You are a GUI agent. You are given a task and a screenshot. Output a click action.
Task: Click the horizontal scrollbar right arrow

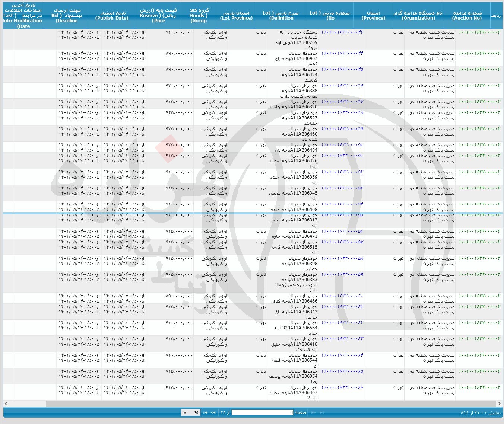[x=499, y=404]
